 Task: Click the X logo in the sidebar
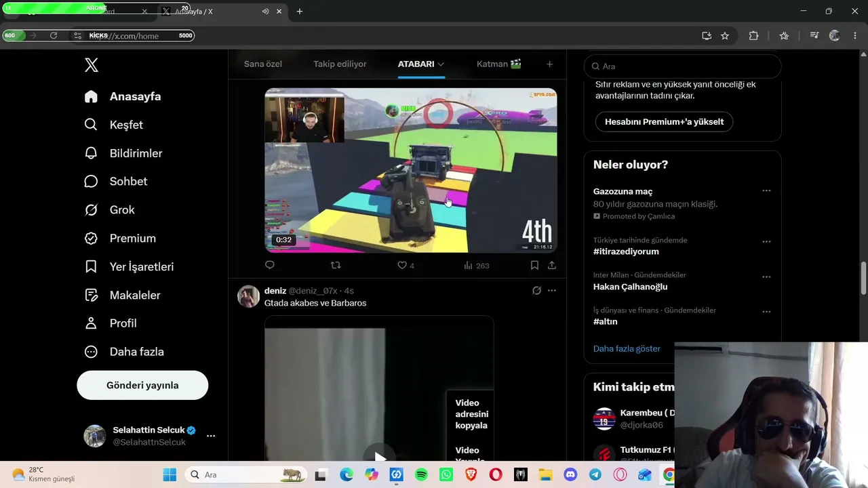(x=92, y=65)
